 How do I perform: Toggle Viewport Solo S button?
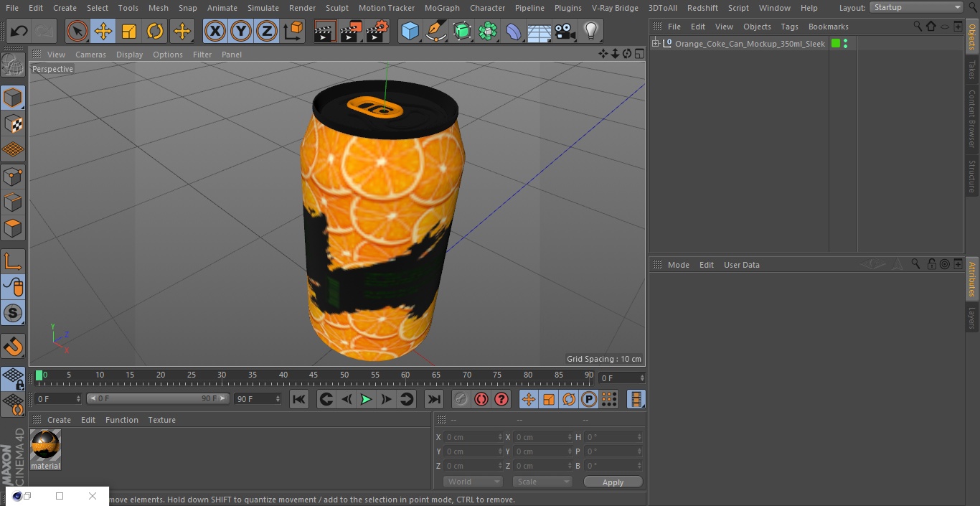pyautogui.click(x=13, y=313)
